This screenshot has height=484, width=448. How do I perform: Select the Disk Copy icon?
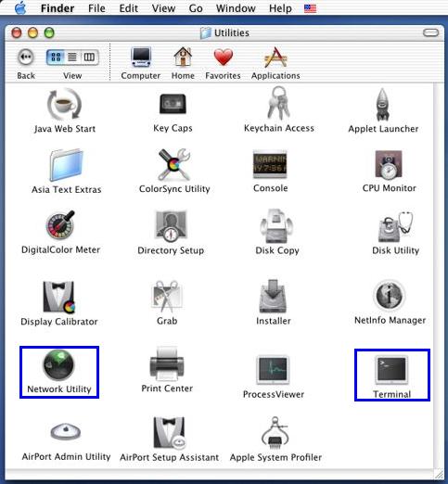point(276,226)
